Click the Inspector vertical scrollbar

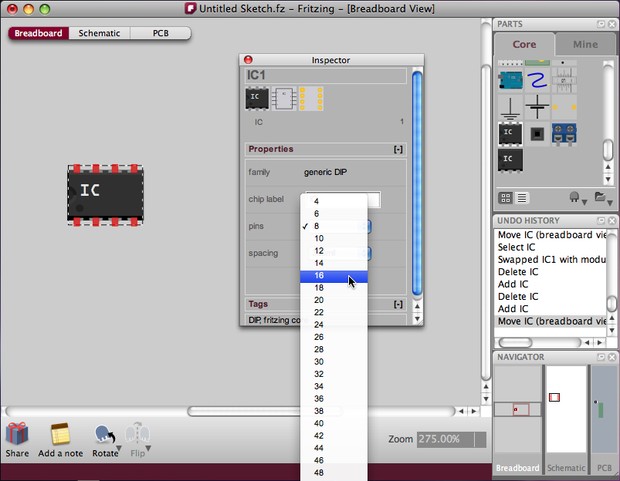417,183
